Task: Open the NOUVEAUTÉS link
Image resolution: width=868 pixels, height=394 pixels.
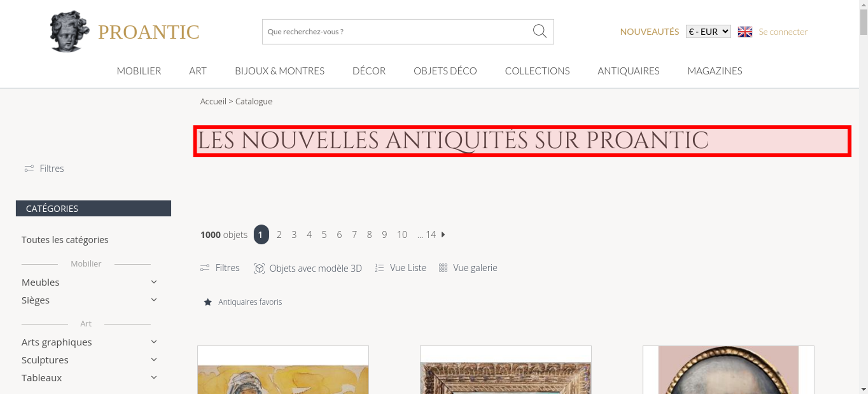Action: coord(649,32)
